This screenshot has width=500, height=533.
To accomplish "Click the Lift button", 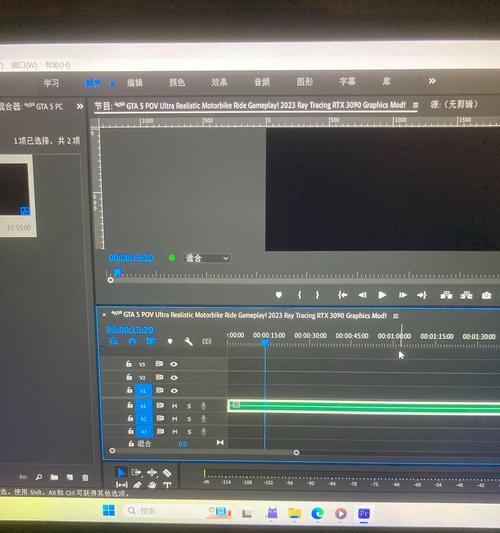I will (x=446, y=295).
